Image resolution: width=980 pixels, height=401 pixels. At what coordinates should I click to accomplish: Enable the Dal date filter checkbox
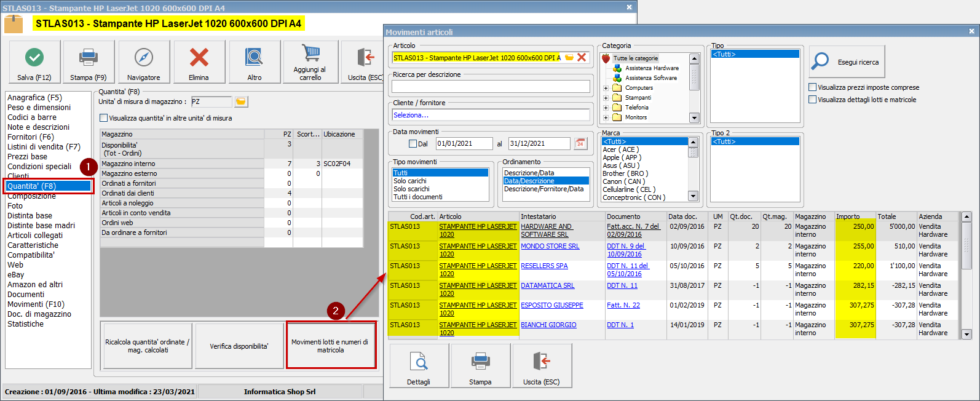413,144
